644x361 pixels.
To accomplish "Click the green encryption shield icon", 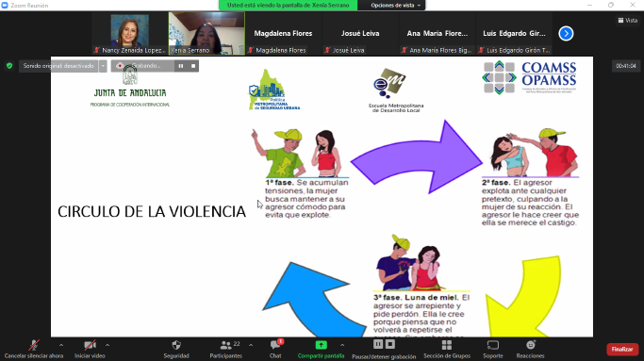I will pyautogui.click(x=9, y=66).
